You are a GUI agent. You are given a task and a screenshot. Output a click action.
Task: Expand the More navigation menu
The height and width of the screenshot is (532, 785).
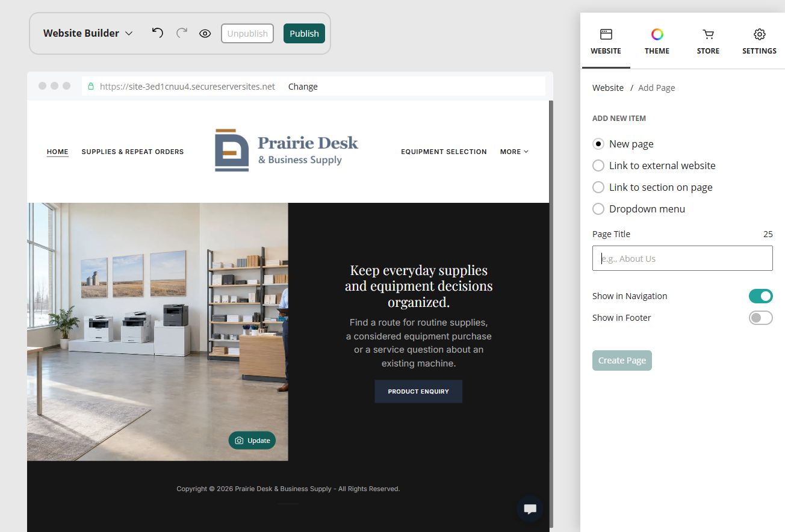[x=514, y=152]
